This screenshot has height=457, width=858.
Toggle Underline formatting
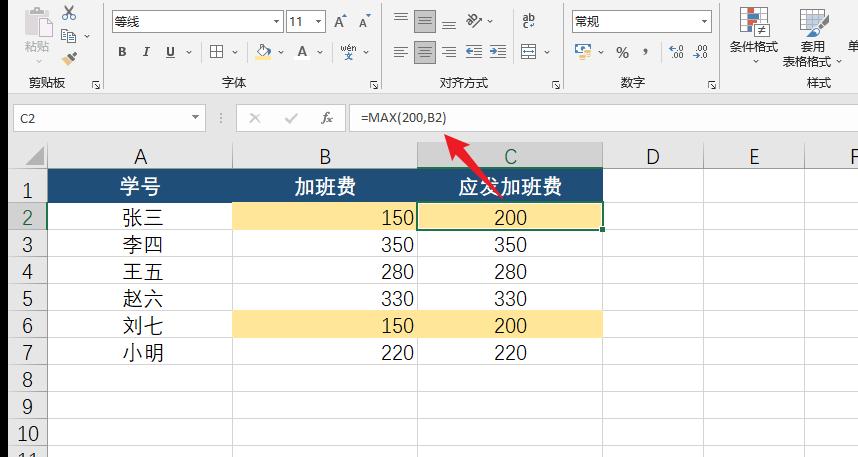[x=170, y=52]
